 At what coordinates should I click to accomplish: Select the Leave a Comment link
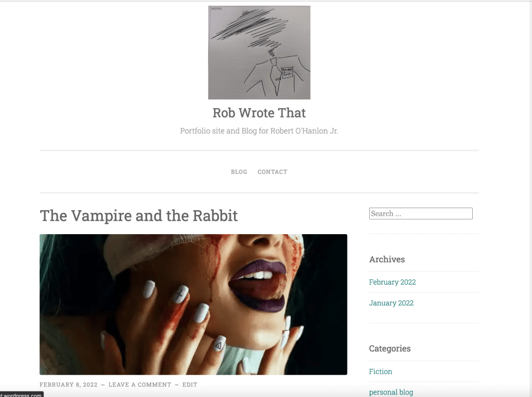(140, 385)
